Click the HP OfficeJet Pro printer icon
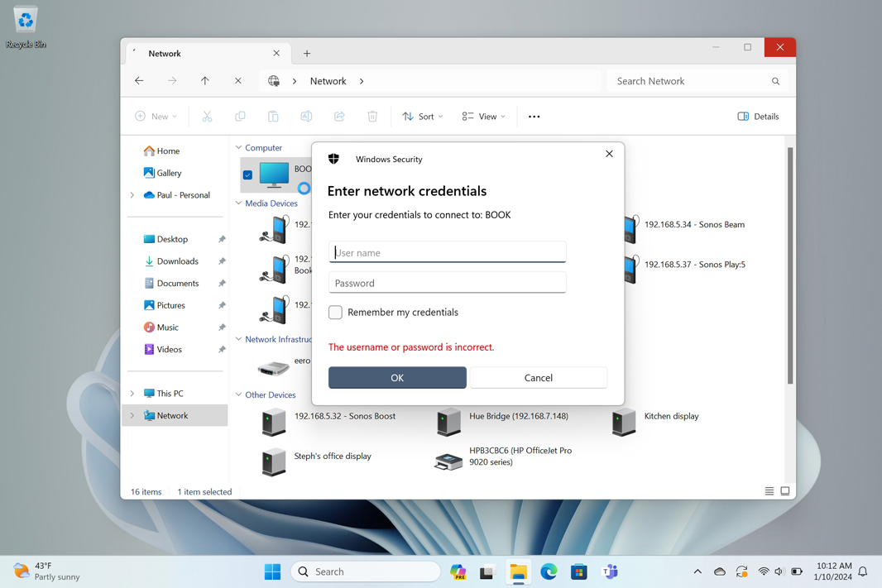This screenshot has height=588, width=882. [x=448, y=460]
